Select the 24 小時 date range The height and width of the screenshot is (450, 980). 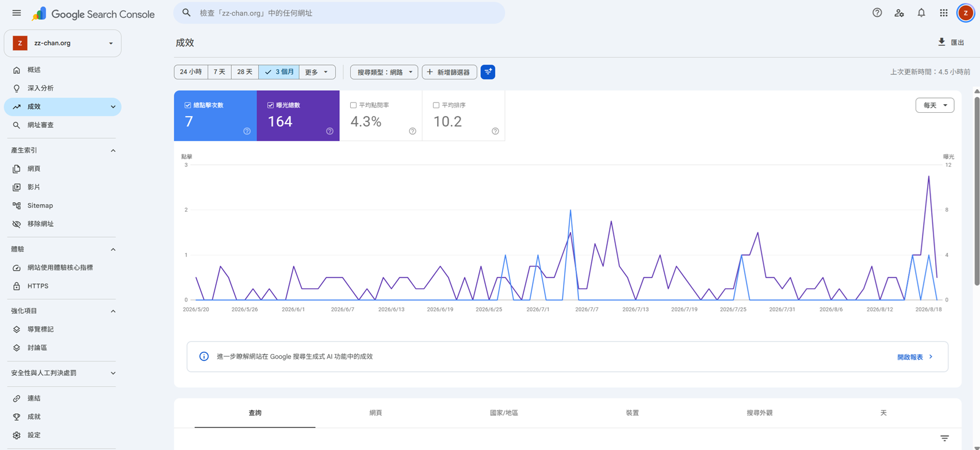pyautogui.click(x=191, y=72)
